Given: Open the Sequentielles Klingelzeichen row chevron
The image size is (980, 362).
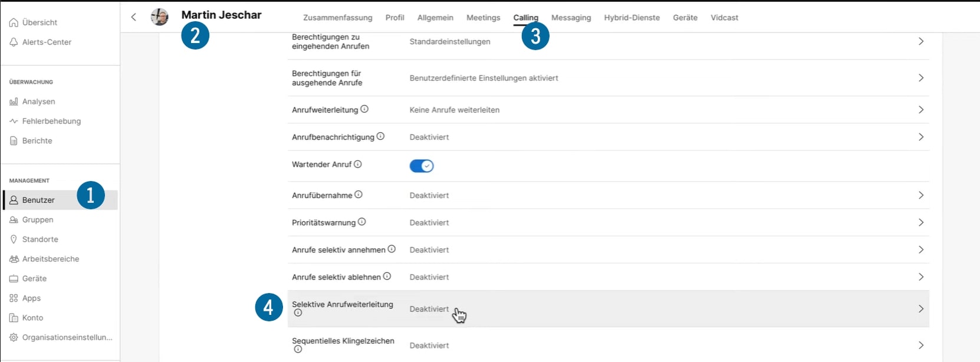Looking at the screenshot, I should pyautogui.click(x=920, y=345).
